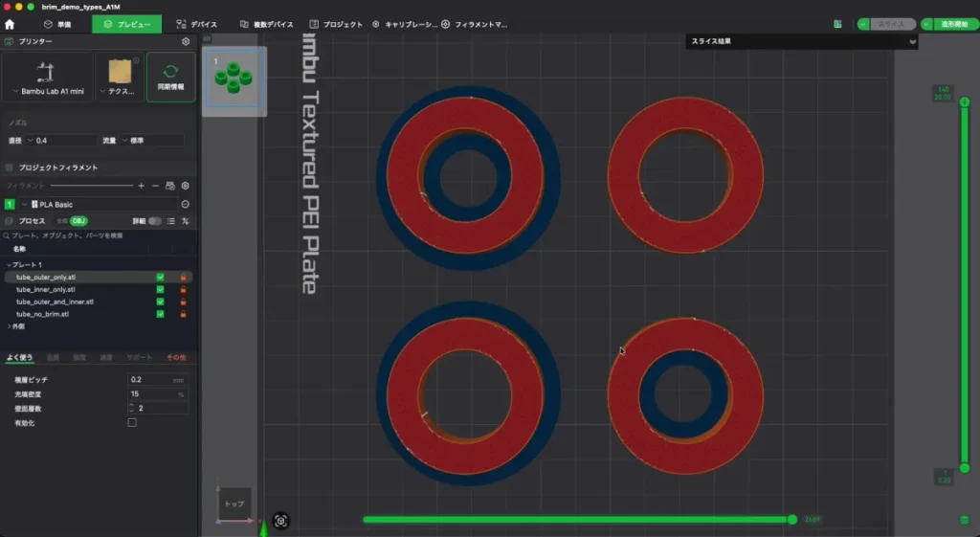Switch process scope to 全般
The image size is (980, 537).
coord(62,221)
